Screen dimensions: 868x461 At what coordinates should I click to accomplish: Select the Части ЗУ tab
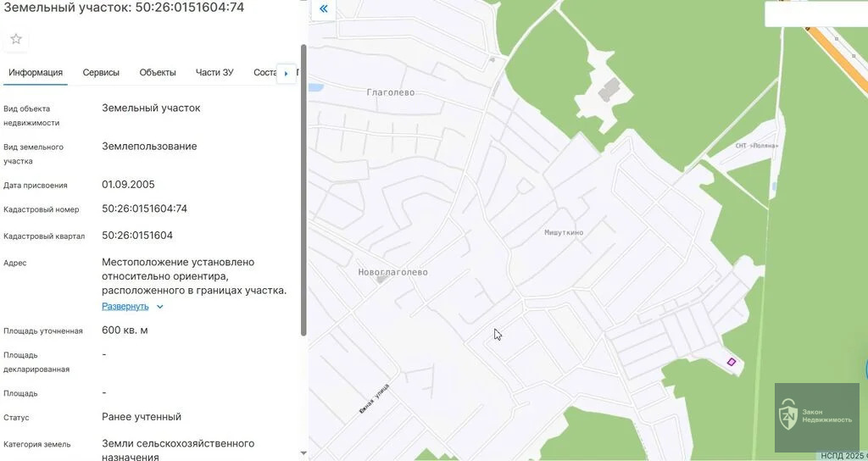(x=214, y=73)
